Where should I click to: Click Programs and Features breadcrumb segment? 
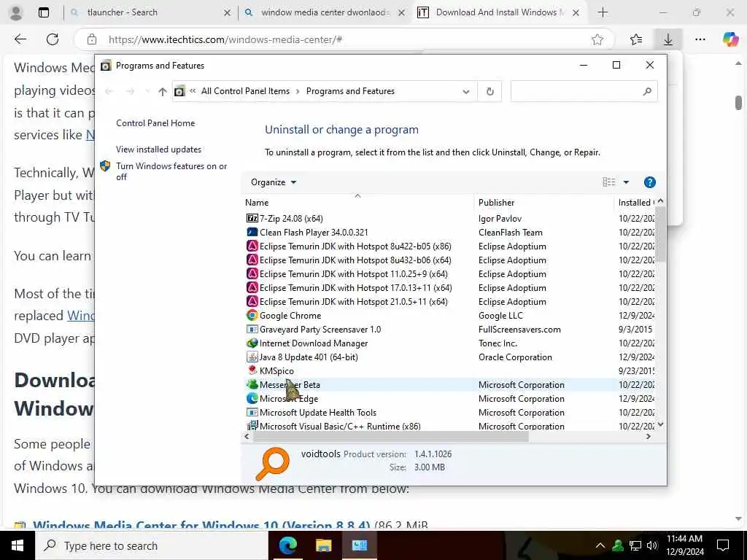point(350,91)
